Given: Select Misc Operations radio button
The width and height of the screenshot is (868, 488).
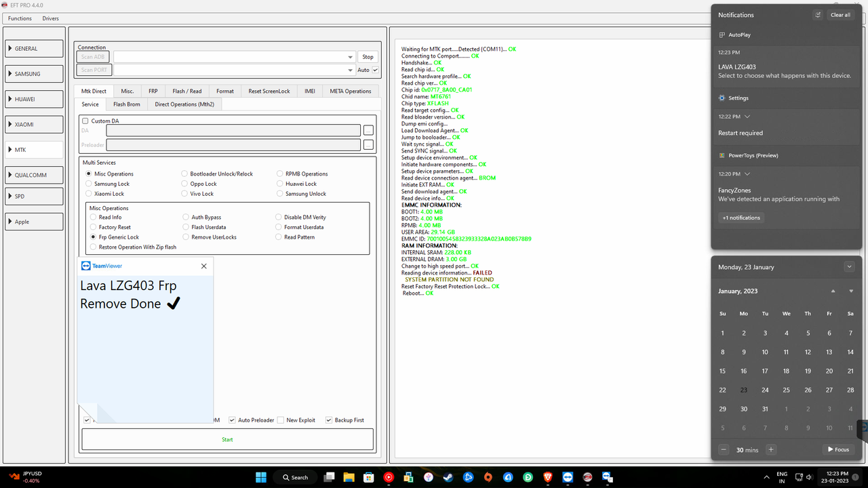Looking at the screenshot, I should (x=89, y=174).
